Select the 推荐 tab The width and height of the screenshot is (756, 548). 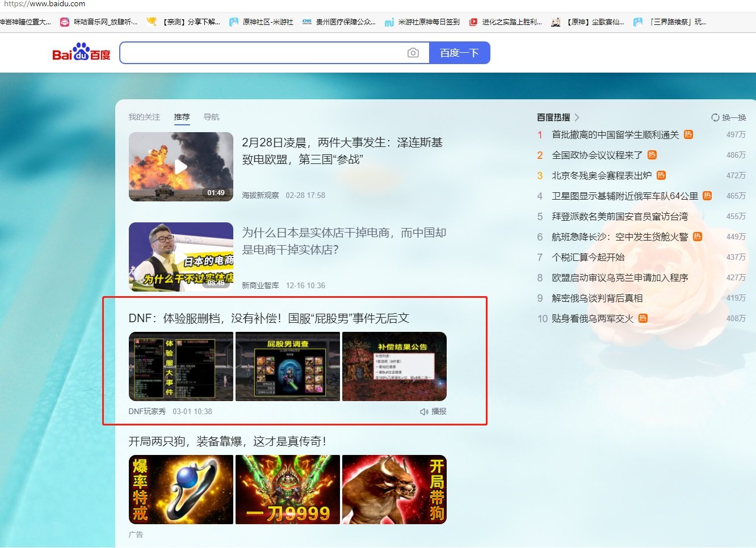182,117
